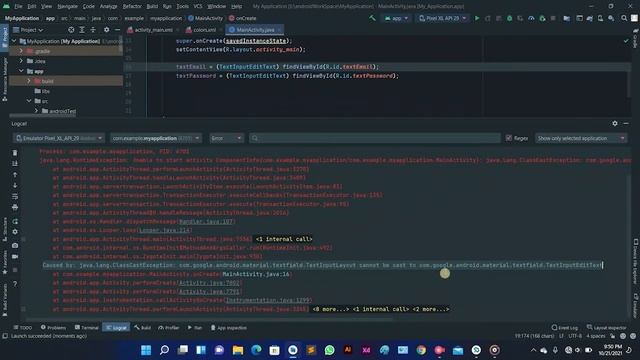
Task: Click Scroll to end icon in Logcat
Action: click(15, 163)
